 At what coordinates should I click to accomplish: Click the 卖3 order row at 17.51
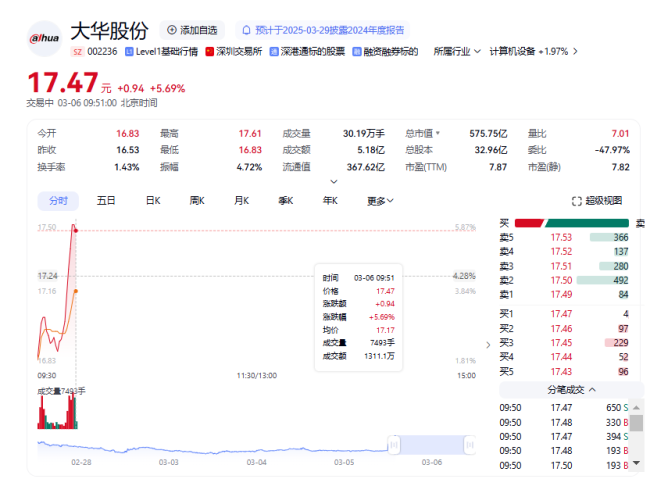coord(564,266)
